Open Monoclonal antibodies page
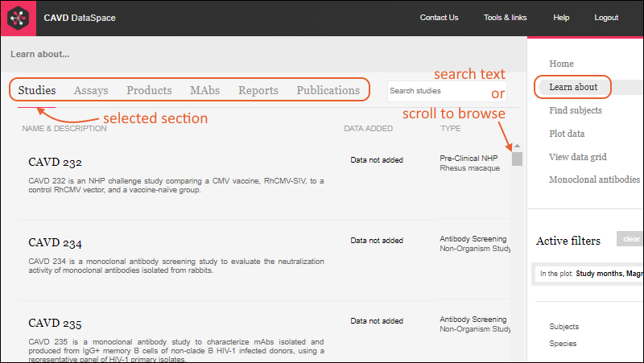The height and width of the screenshot is (363, 644). coord(594,179)
